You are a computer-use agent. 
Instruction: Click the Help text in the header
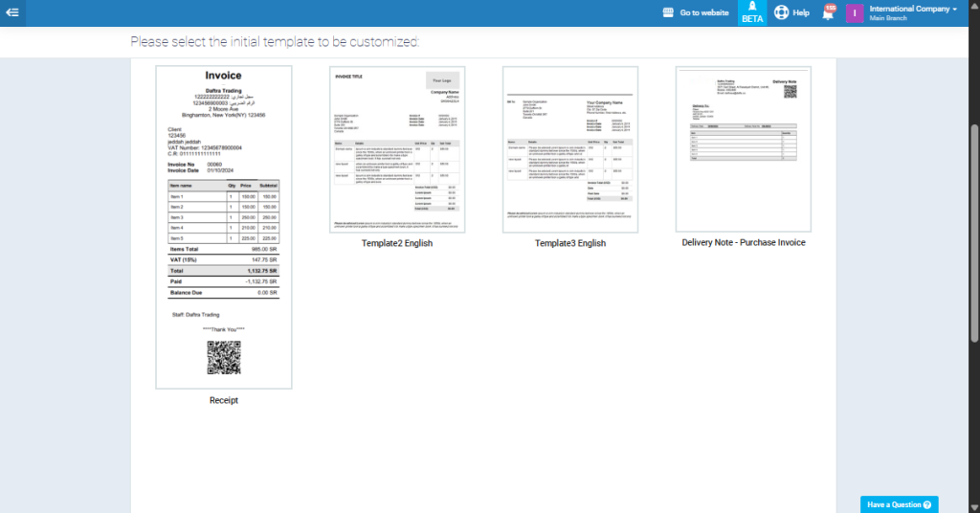(801, 13)
